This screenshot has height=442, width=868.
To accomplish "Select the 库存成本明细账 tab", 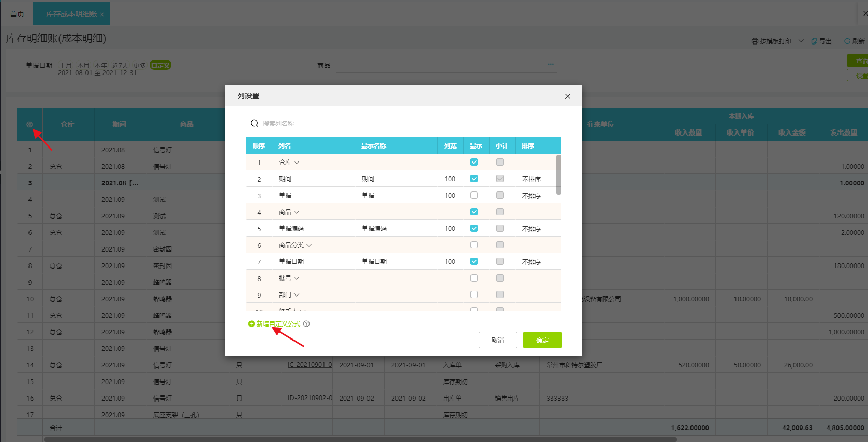I will pyautogui.click(x=71, y=14).
